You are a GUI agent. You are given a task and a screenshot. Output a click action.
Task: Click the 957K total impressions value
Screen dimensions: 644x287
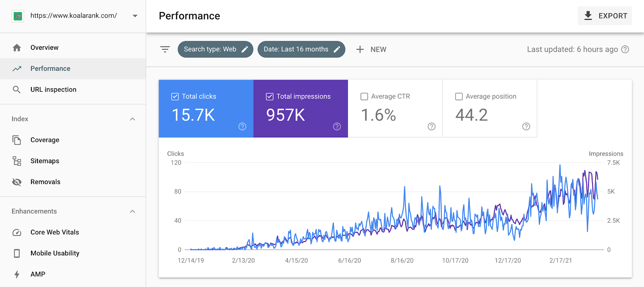pyautogui.click(x=286, y=115)
